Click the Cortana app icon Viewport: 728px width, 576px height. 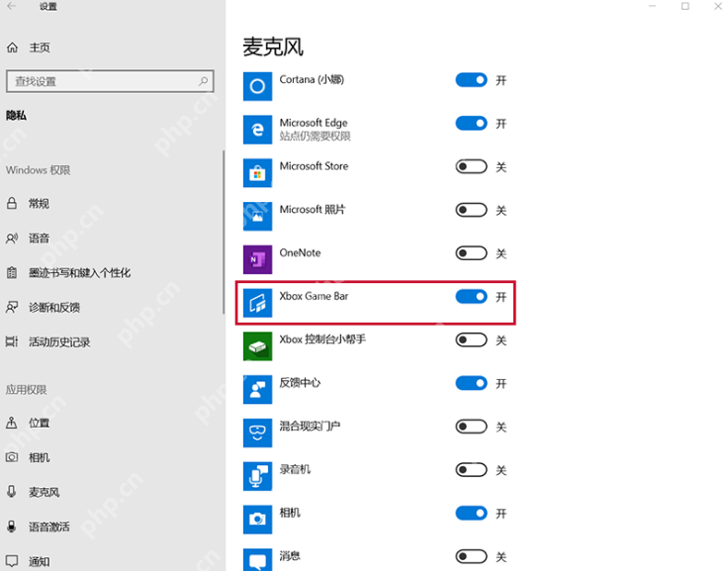pyautogui.click(x=257, y=86)
